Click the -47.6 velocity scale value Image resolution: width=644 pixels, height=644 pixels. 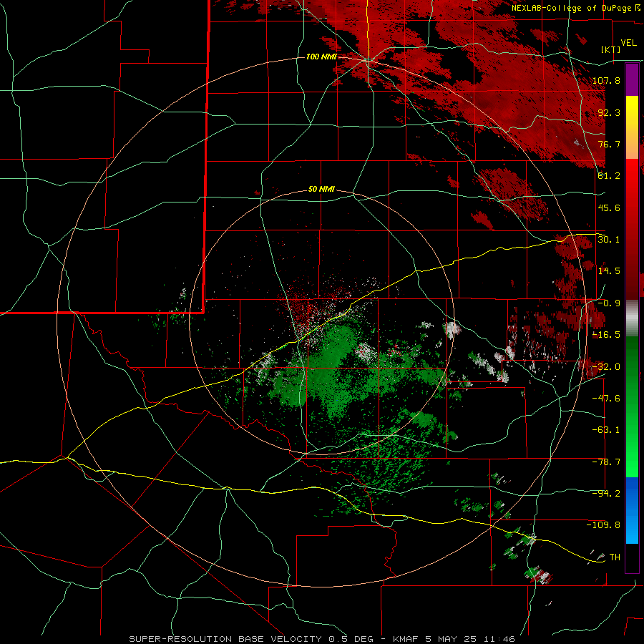click(x=606, y=399)
